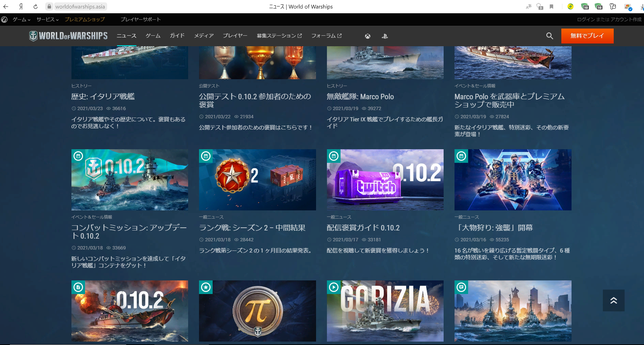Open the 募集ステーション external link
Image resolution: width=644 pixels, height=345 pixels.
coord(279,36)
